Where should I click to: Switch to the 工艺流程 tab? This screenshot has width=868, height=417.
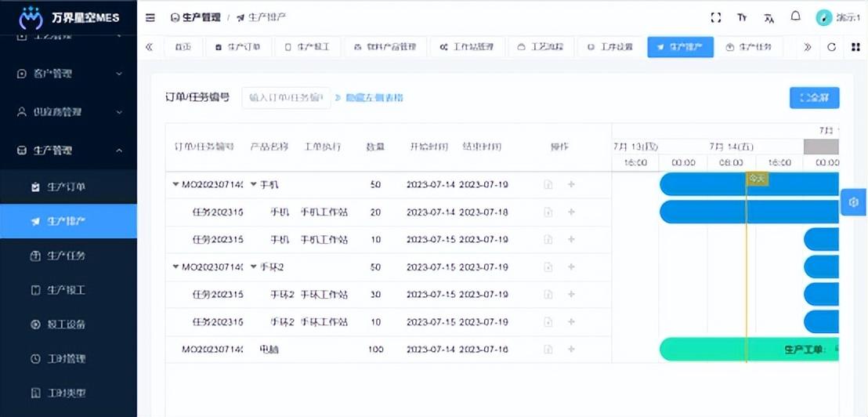[541, 47]
